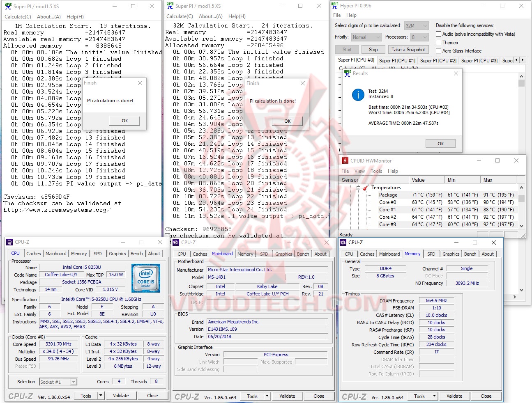The image size is (532, 403).
Task: Click the blue information icon in the Results dialog
Action: [x=358, y=95]
